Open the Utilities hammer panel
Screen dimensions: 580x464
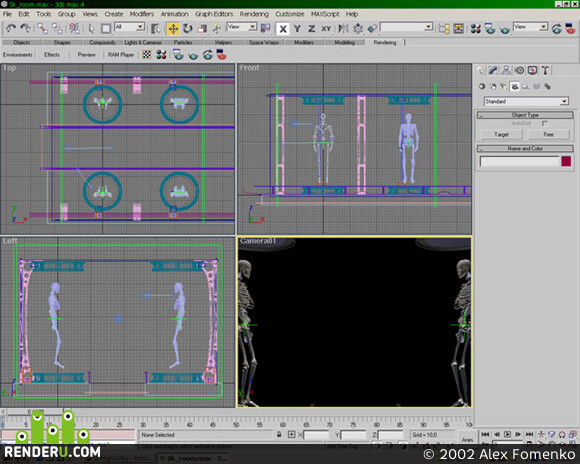click(545, 70)
